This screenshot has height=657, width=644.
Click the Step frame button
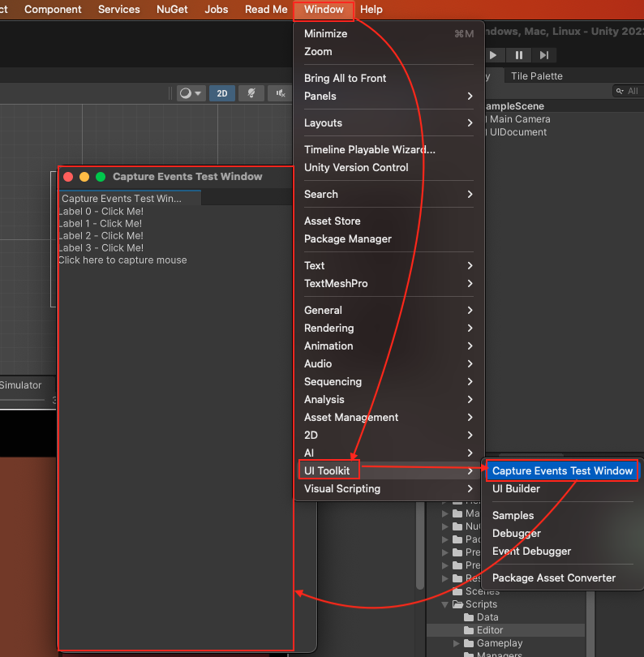click(544, 55)
